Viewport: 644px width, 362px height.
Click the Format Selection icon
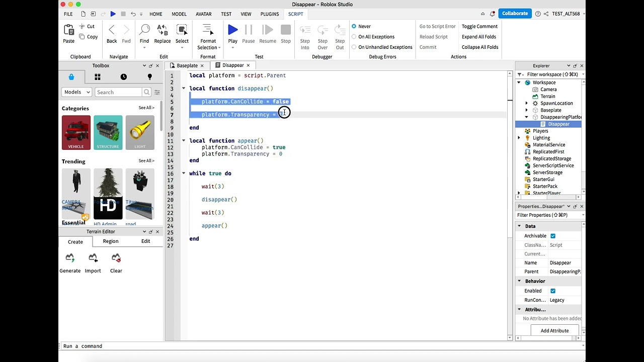[208, 30]
